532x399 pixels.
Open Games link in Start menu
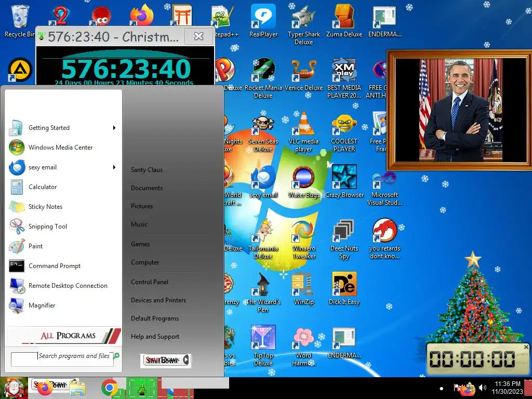coord(140,244)
